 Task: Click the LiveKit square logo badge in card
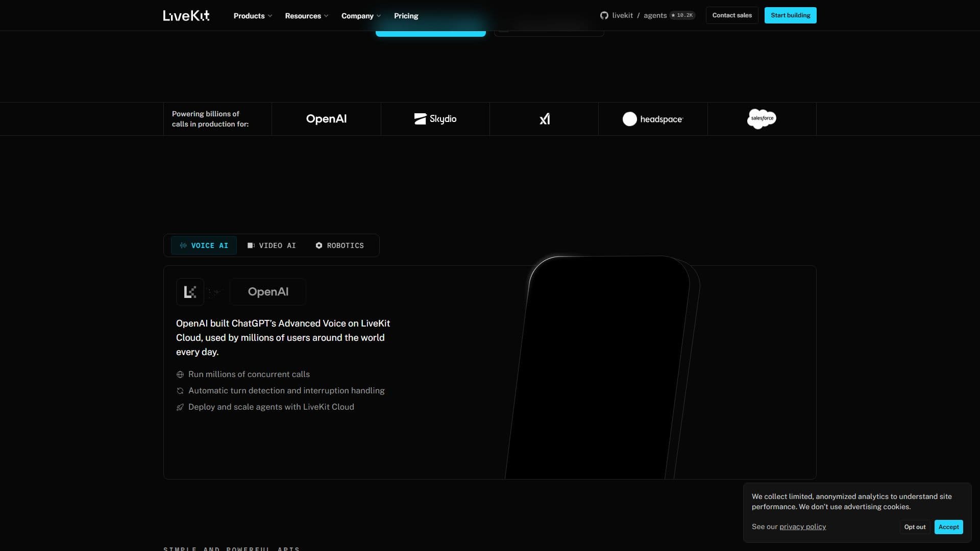coord(190,292)
